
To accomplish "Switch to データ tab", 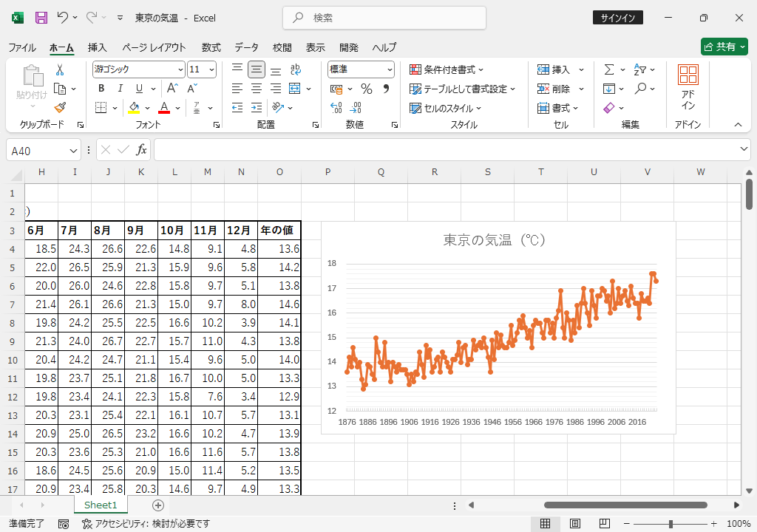I will 247,47.
